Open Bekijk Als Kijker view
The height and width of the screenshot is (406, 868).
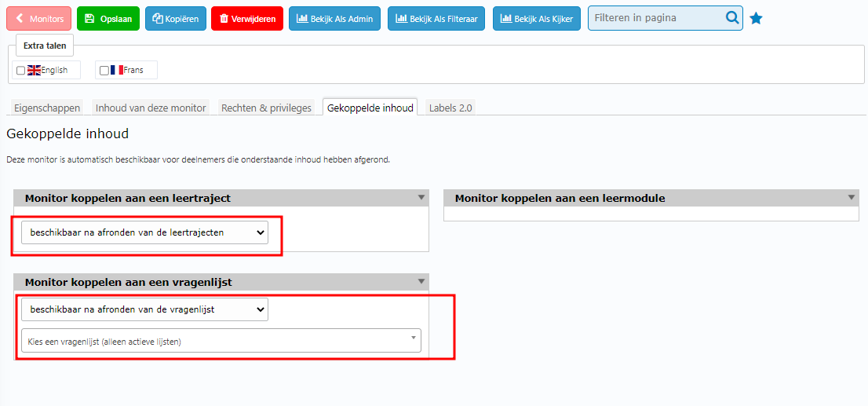point(536,18)
